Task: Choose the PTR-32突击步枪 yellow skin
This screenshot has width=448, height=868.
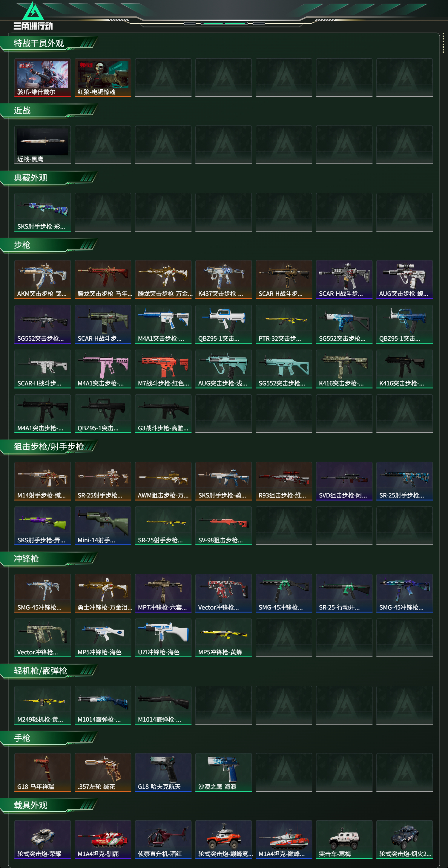Action: (284, 324)
